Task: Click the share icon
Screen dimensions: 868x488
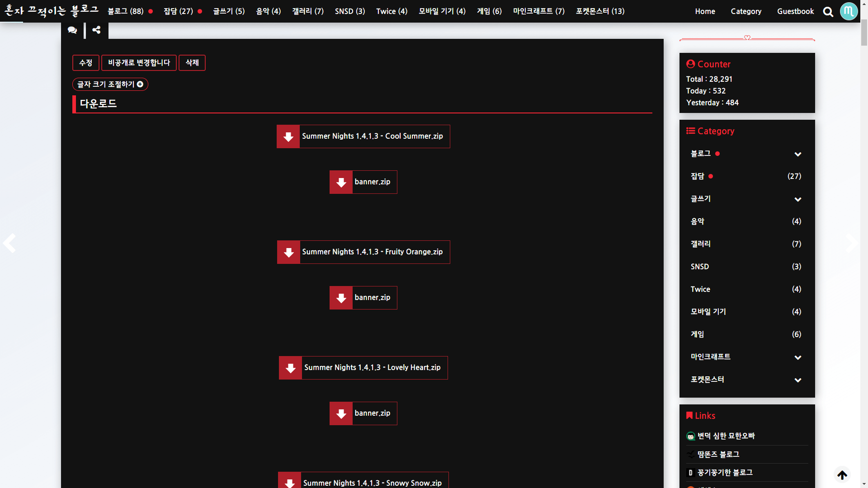Action: pos(96,30)
